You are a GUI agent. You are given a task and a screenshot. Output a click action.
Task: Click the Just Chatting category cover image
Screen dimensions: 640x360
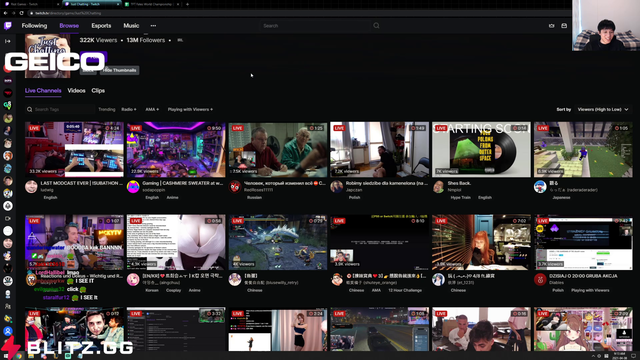pos(47,56)
